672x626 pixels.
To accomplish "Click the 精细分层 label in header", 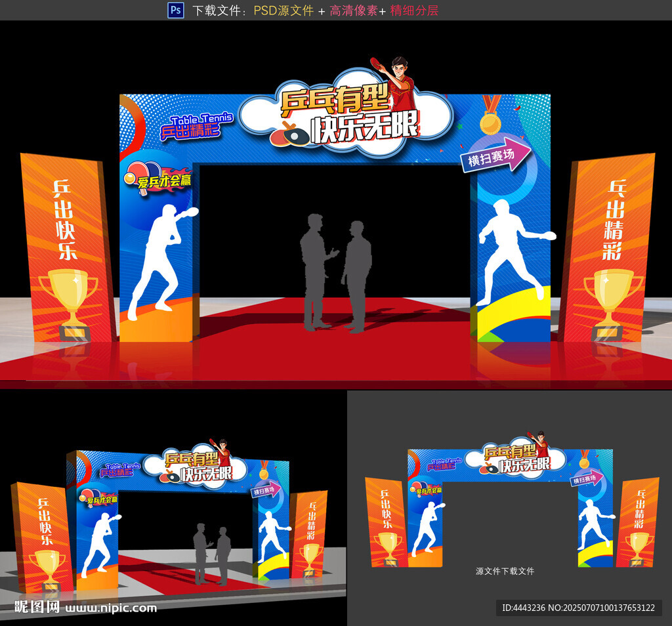I will point(414,10).
